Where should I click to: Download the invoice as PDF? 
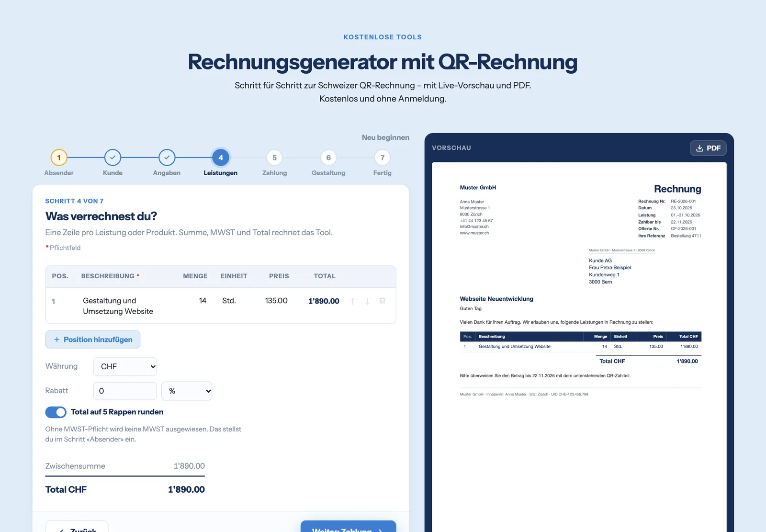coord(708,148)
